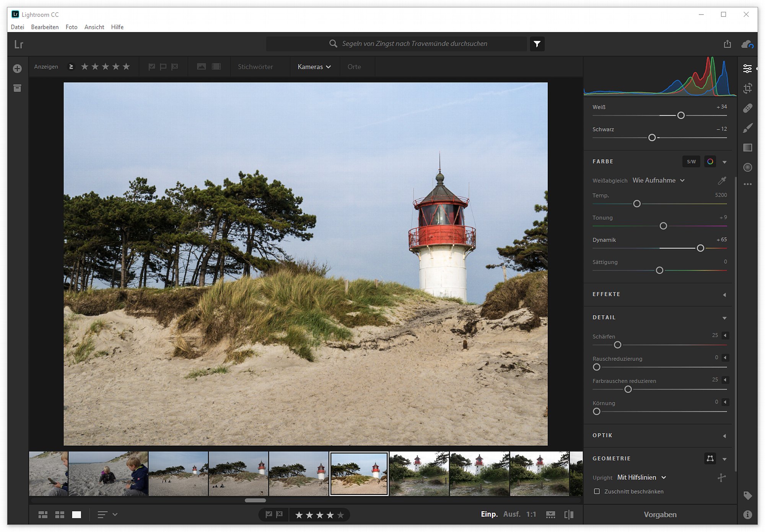Toggle the S/W black and white mode

tap(691, 162)
